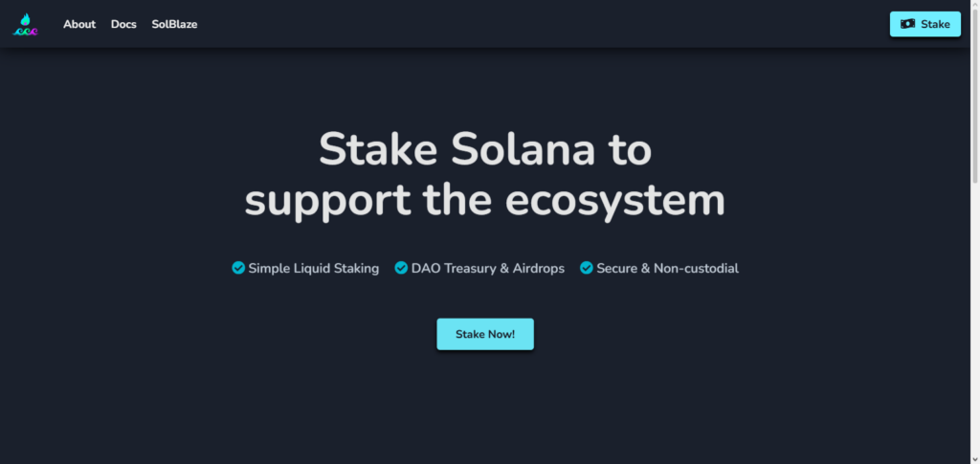Click the Simple Liquid Staking label
This screenshot has height=464, width=980.
tap(313, 269)
